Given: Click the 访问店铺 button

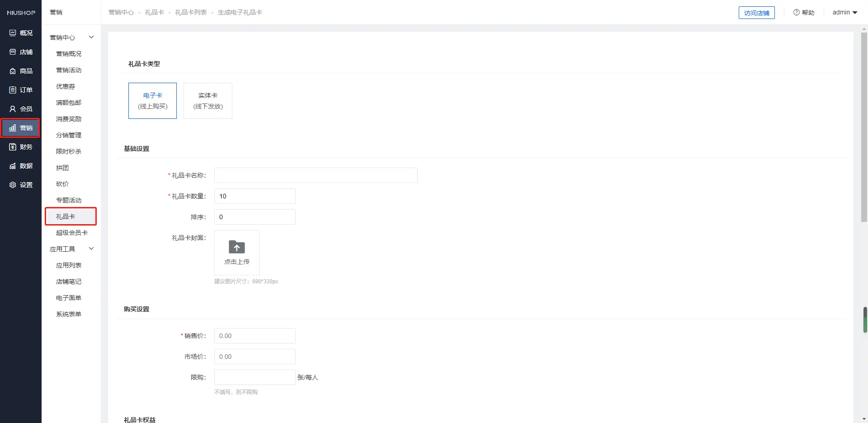Looking at the screenshot, I should 756,13.
